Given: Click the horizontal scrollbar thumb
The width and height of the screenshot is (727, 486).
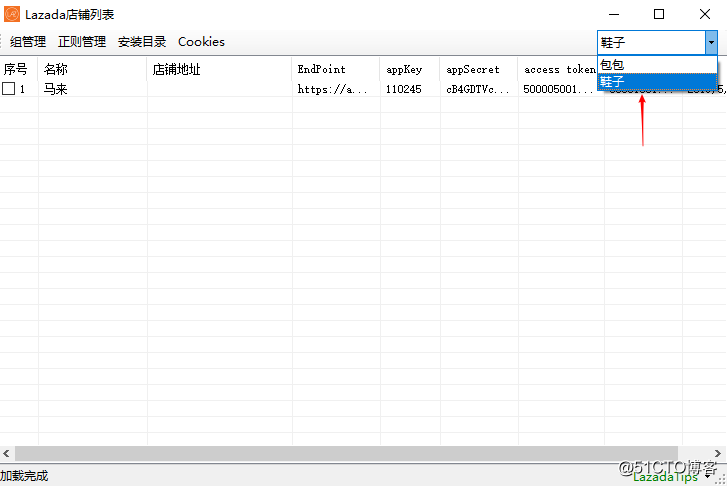Looking at the screenshot, I should [x=346, y=453].
